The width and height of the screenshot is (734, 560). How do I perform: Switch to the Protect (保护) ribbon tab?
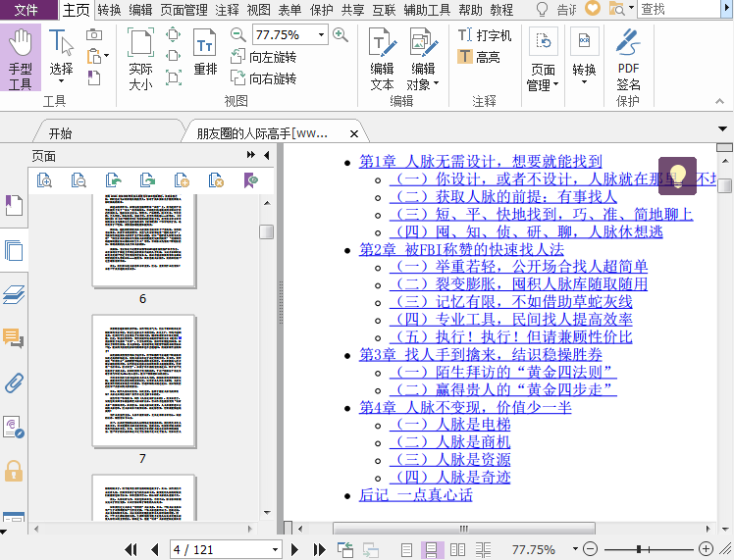322,10
